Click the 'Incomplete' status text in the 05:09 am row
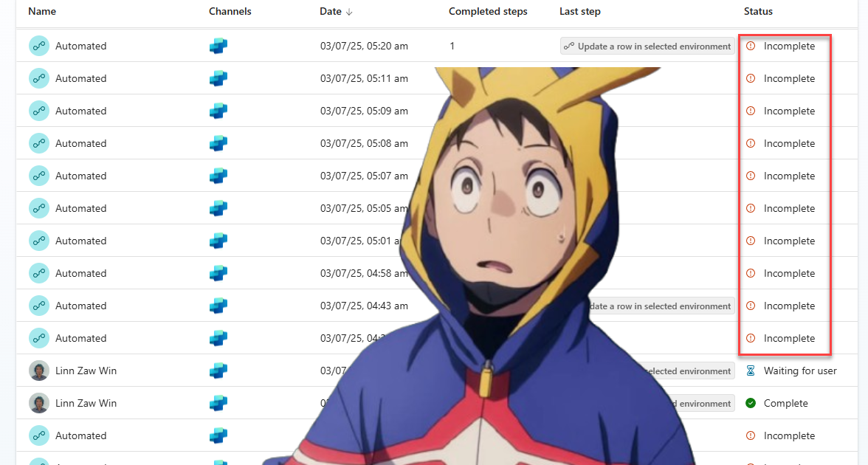The width and height of the screenshot is (868, 465). point(790,111)
